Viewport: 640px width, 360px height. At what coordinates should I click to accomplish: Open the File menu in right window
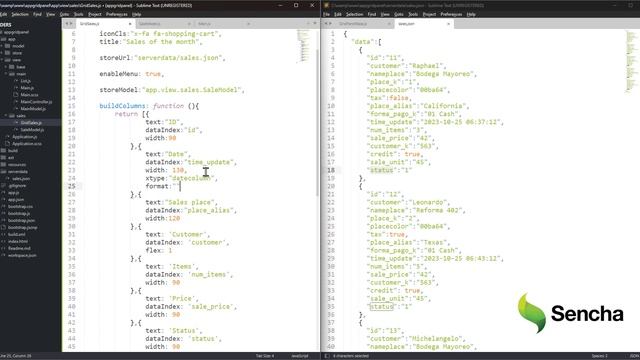[x=327, y=14]
